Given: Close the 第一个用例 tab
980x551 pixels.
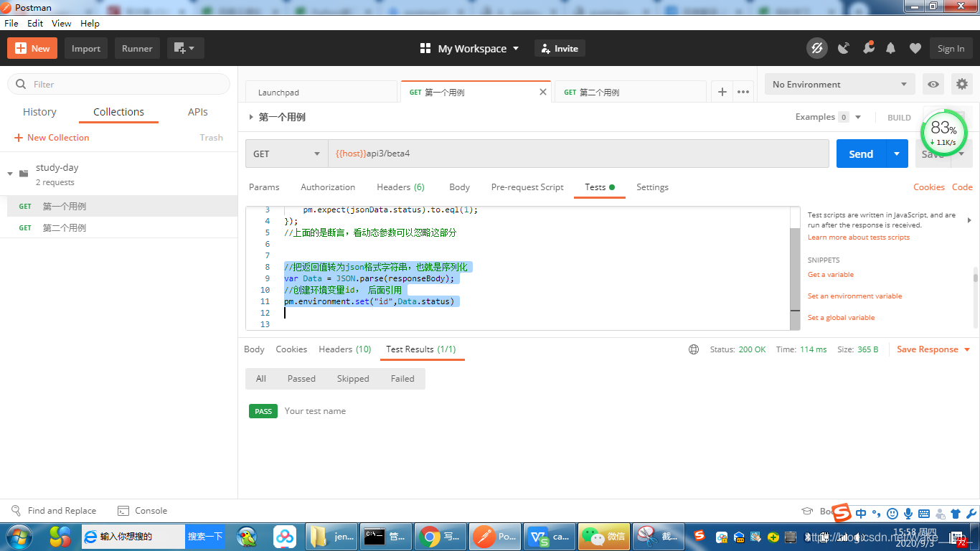Looking at the screenshot, I should (543, 92).
